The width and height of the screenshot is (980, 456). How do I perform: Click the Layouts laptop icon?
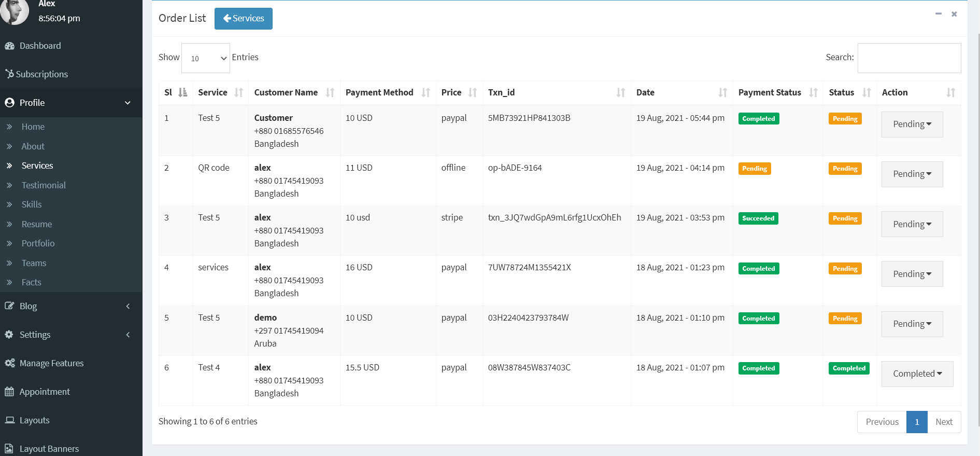tap(9, 420)
